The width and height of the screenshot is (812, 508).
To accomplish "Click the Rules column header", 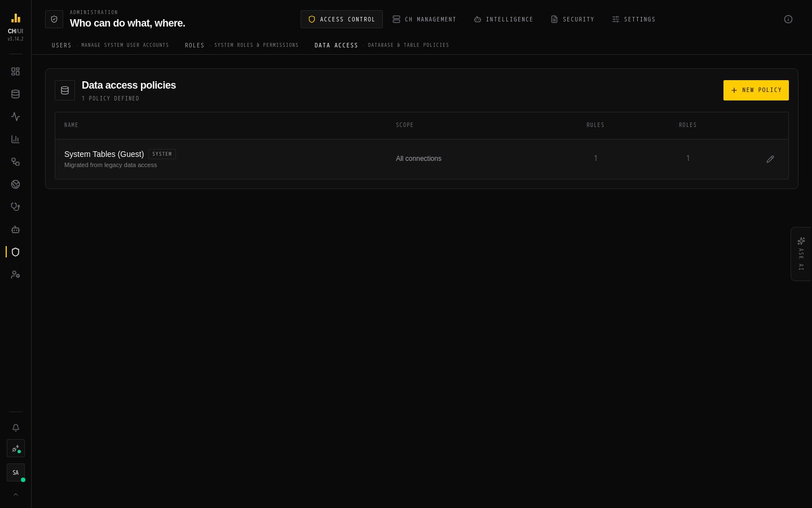I will click(x=595, y=125).
